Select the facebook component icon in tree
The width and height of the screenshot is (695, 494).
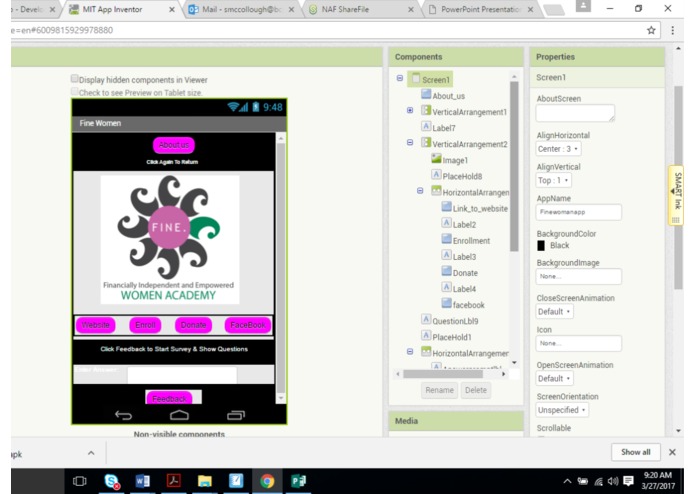pos(446,303)
